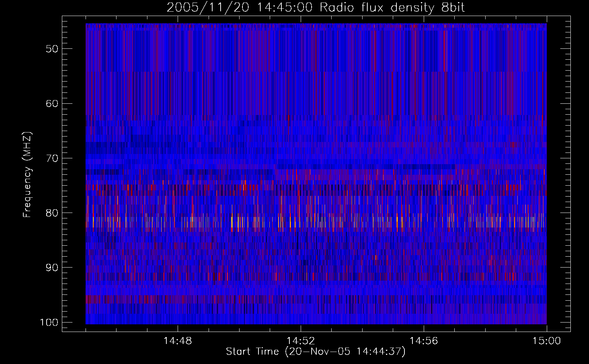589x364 pixels.
Task: Click the 80 MHz frequency tick label
Action: [x=52, y=213]
